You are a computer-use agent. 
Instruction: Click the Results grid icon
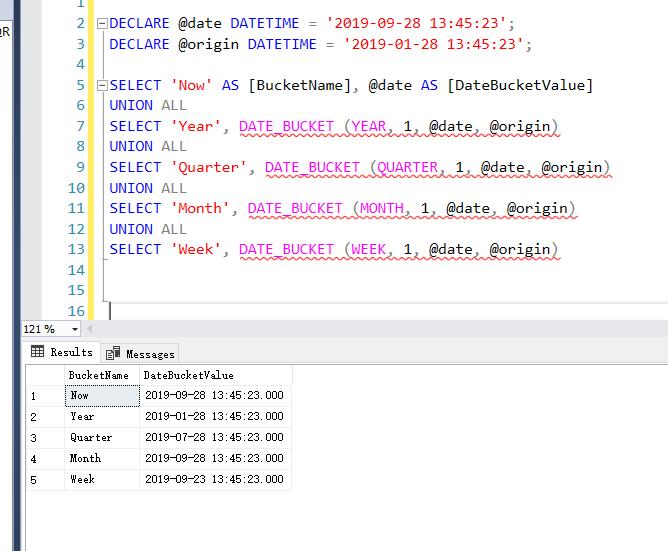pos(37,352)
